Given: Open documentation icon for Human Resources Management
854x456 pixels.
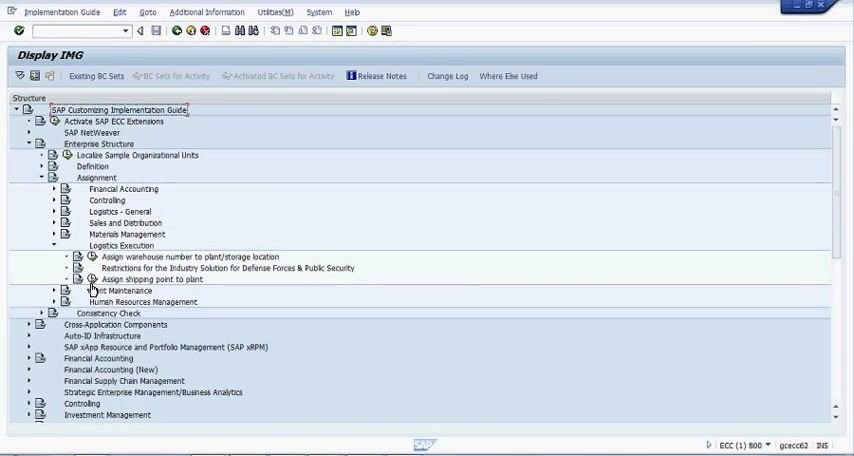Looking at the screenshot, I should (65, 301).
